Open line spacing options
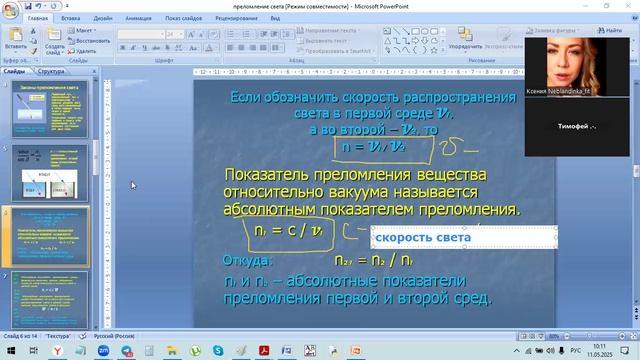640x360 pixels. point(287,35)
